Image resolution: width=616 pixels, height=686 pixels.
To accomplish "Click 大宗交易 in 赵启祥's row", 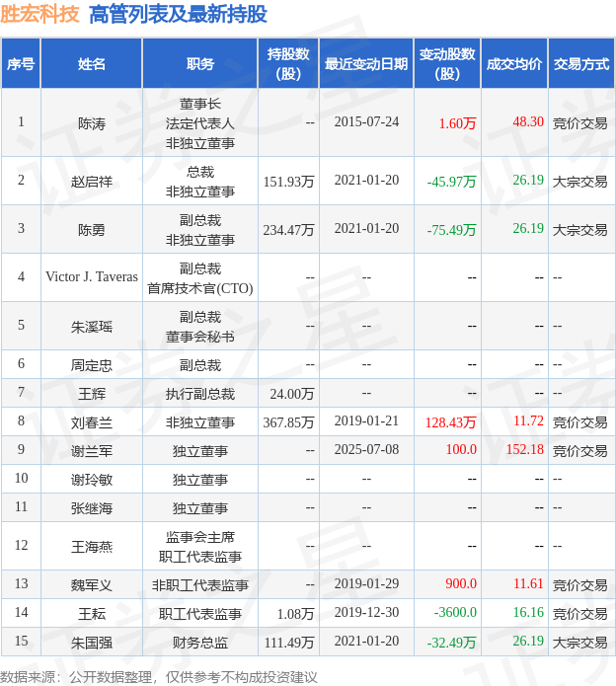I will click(580, 182).
